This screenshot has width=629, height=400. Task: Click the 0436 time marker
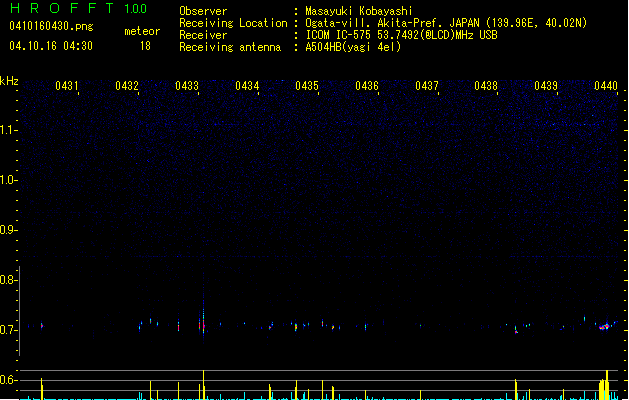point(367,86)
